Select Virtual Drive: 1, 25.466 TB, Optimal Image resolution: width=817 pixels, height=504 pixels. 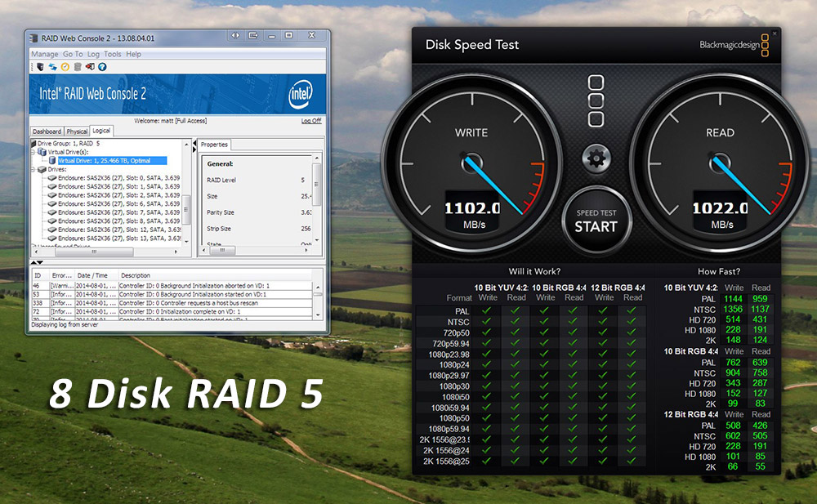[111, 161]
